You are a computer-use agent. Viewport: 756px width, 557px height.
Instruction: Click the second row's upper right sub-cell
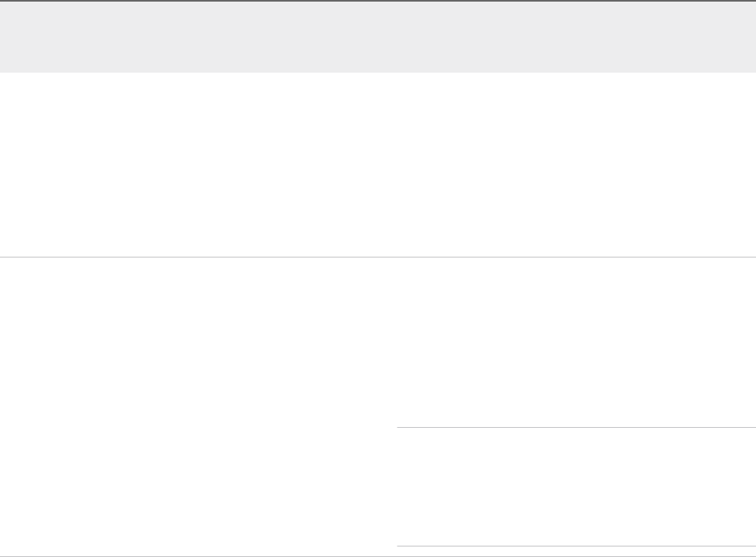(575, 341)
